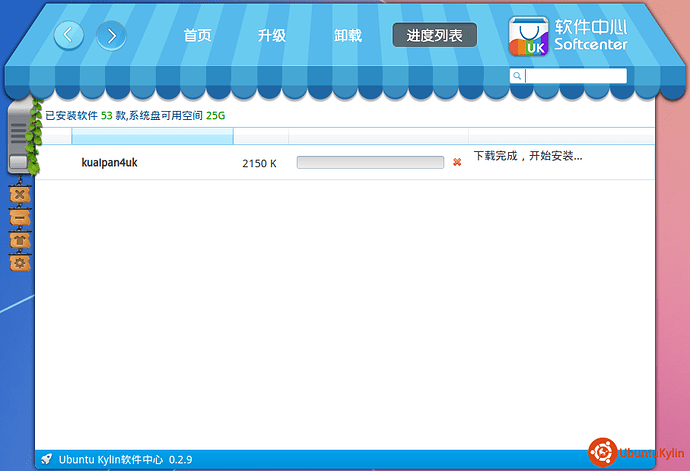Click the installed software count 53
690x471 pixels.
[106, 116]
